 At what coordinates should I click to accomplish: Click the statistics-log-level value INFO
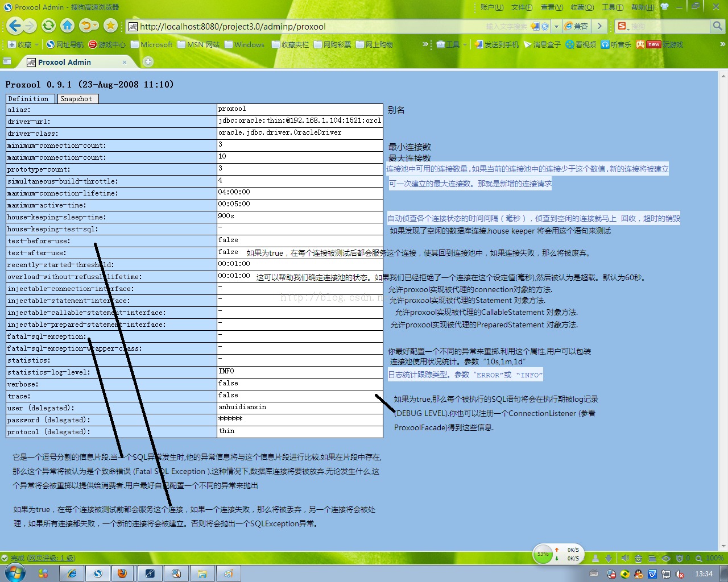[300, 371]
